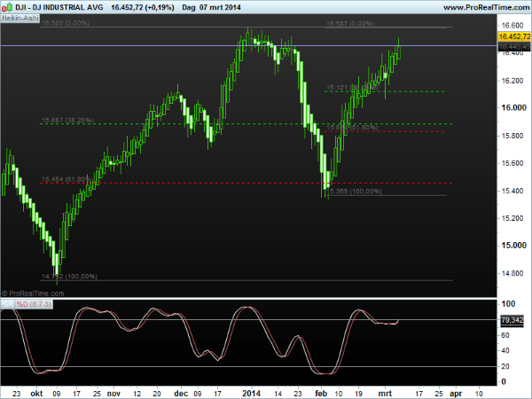The image size is (532, 399).
Task: Click the apr month marker on time axis
Action: [456, 394]
